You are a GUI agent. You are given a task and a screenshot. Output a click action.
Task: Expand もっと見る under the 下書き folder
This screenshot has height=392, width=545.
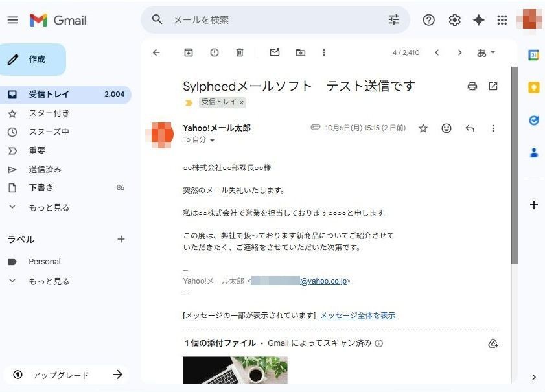tap(49, 207)
